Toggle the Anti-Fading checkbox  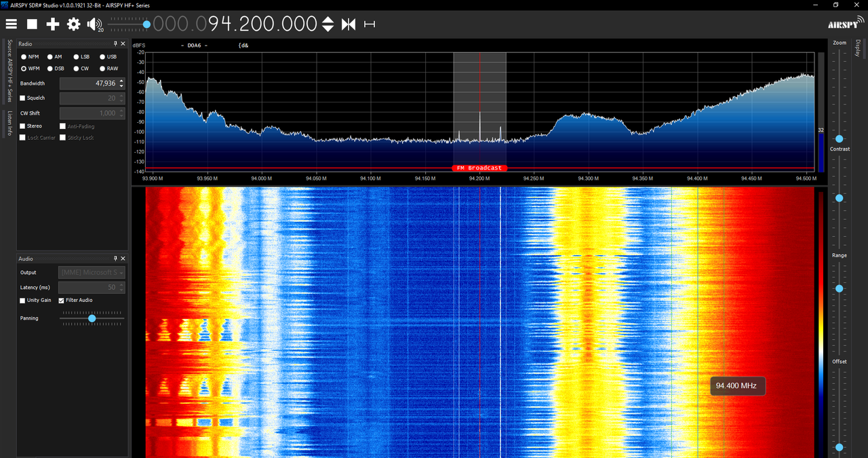click(62, 126)
